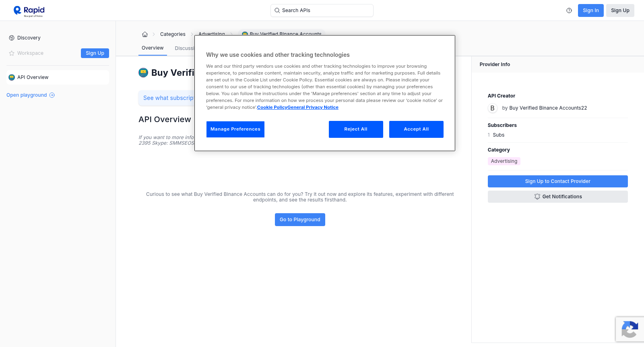Select API Overview in sidebar
The width and height of the screenshot is (644, 347).
[x=58, y=77]
